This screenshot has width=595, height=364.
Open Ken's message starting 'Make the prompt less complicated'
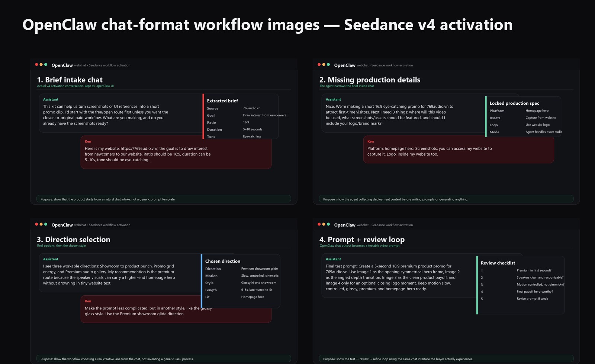point(176,309)
